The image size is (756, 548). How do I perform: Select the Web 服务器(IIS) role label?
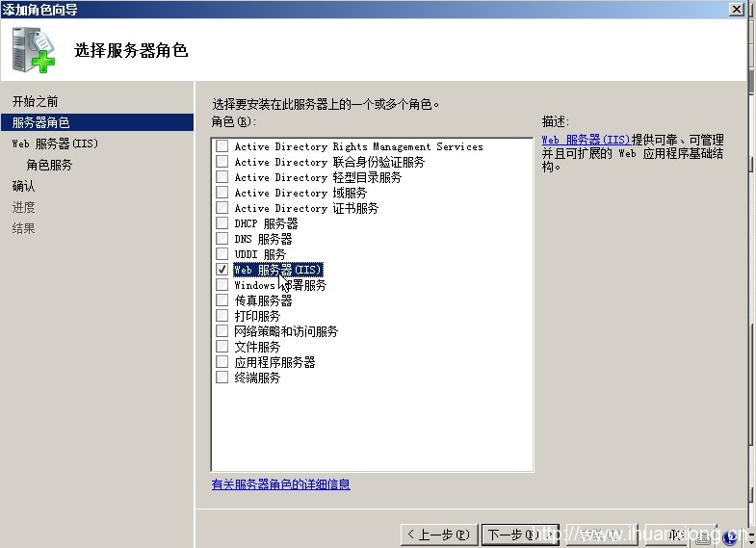coord(277,270)
